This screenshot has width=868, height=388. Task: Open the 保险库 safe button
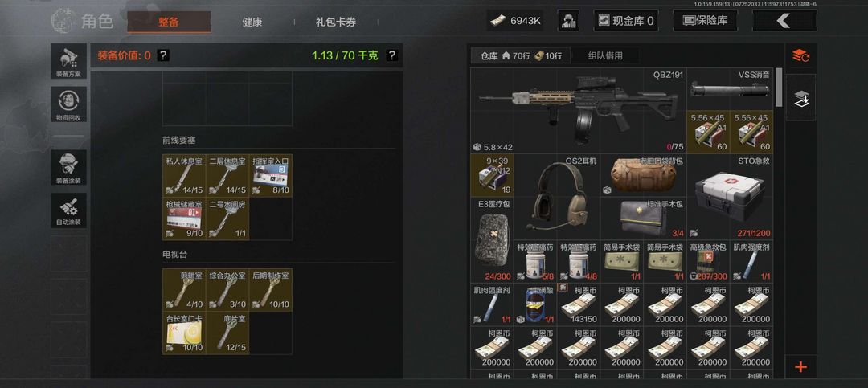[705, 21]
